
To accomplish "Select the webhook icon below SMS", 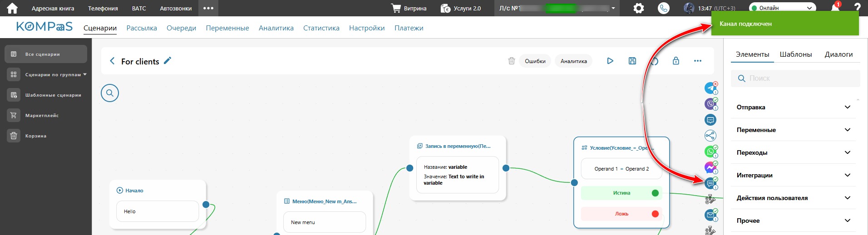I will (x=710, y=199).
